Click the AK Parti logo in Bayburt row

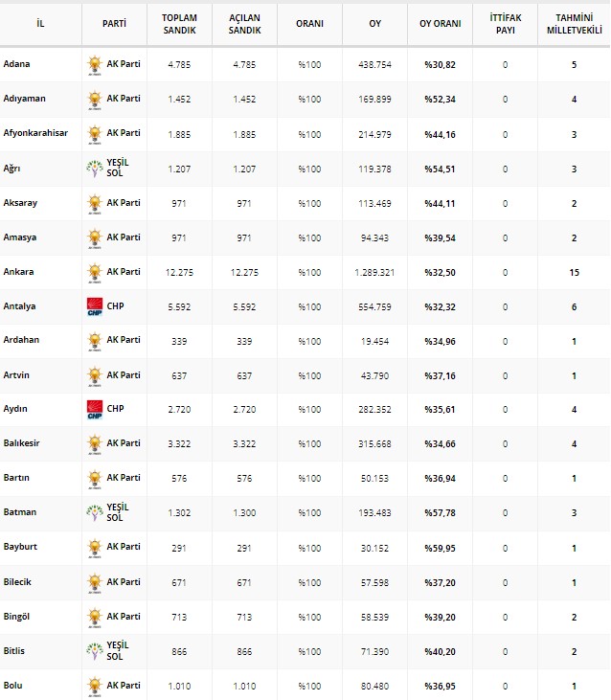click(95, 548)
